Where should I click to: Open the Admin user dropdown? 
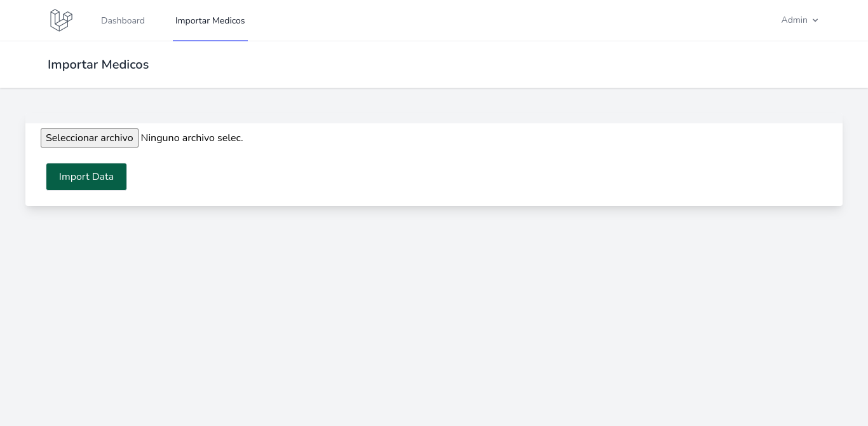click(799, 20)
